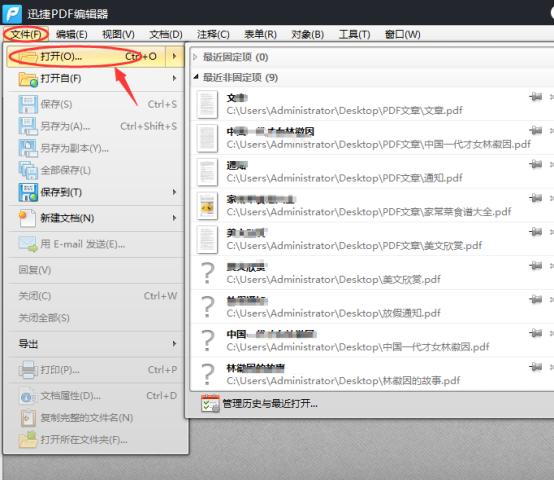
Task: Click the question-mark icon beside 放假通知.pdf
Action: (x=207, y=306)
